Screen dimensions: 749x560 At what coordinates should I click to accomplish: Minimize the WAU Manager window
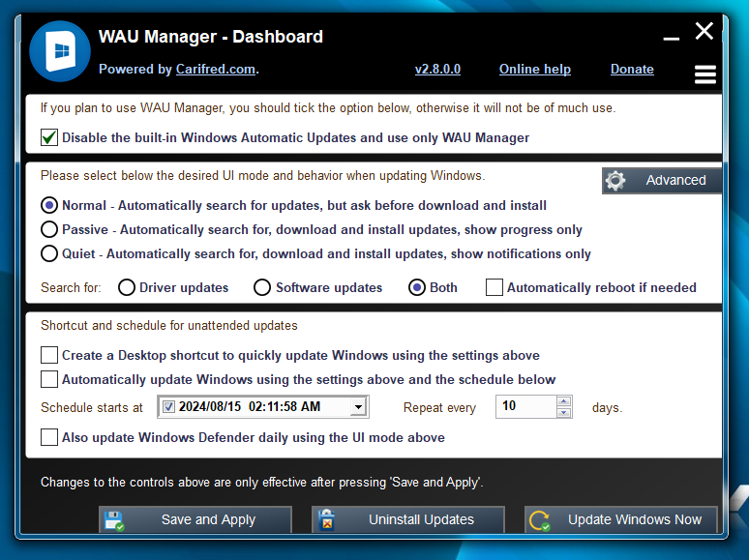(672, 39)
